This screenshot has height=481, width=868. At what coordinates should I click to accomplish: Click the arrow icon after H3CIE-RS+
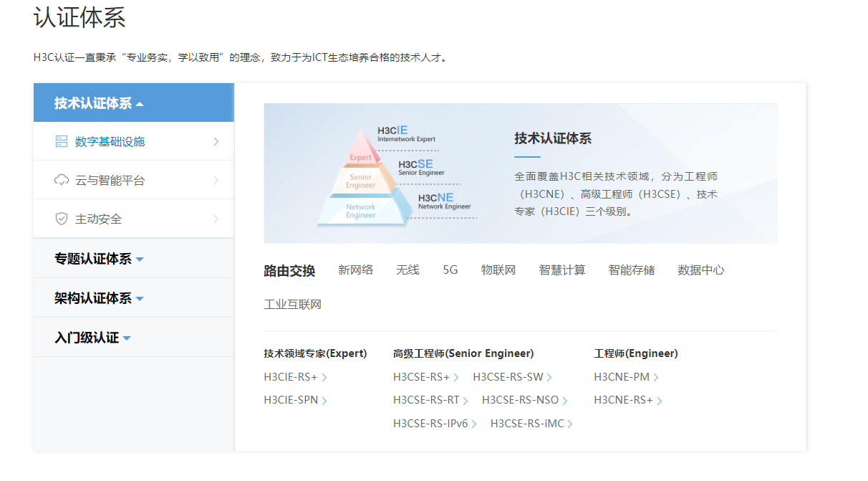[x=324, y=378]
